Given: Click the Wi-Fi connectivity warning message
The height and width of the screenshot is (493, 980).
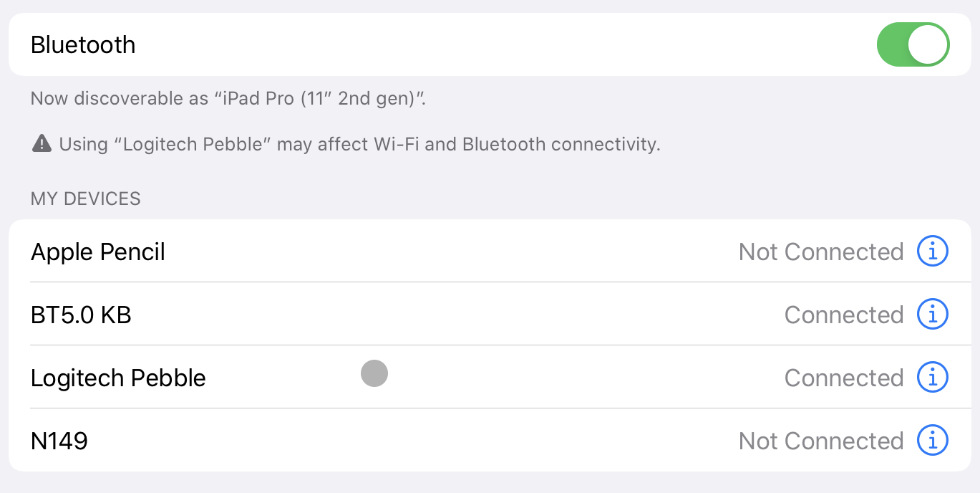Looking at the screenshot, I should tap(359, 144).
